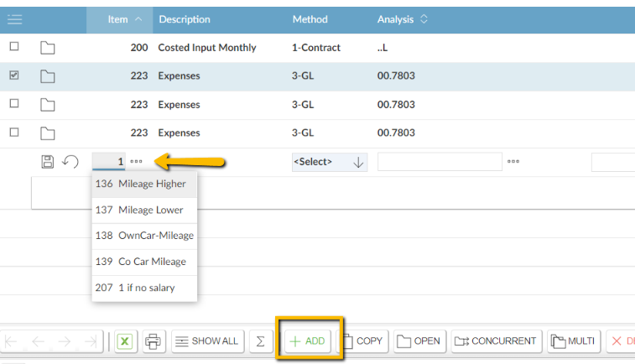Click the Description column header
635x364 pixels.
coord(185,19)
